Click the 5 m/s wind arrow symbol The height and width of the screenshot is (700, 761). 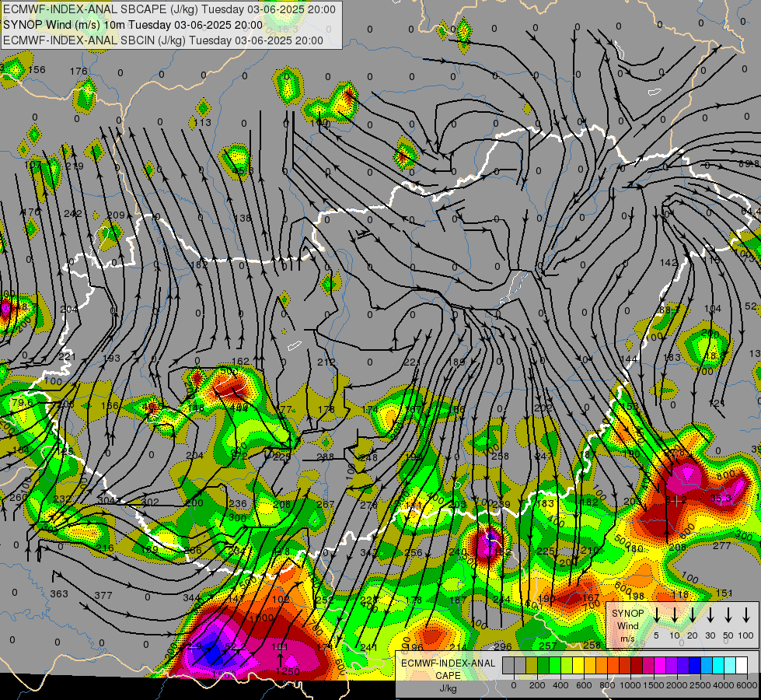(656, 615)
